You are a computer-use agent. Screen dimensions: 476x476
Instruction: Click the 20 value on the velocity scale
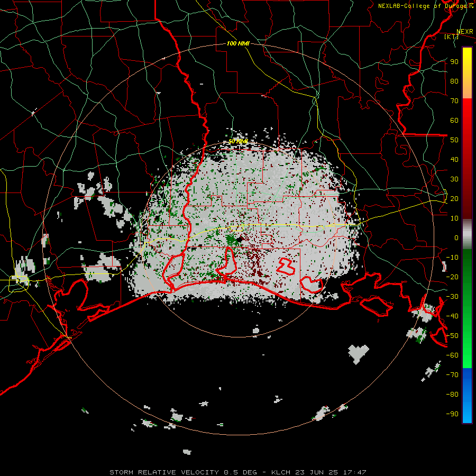454,198
